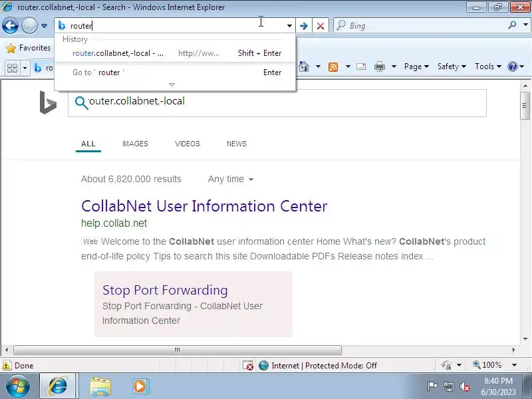
Task: Click the scroll up arrow
Action: click(525, 86)
